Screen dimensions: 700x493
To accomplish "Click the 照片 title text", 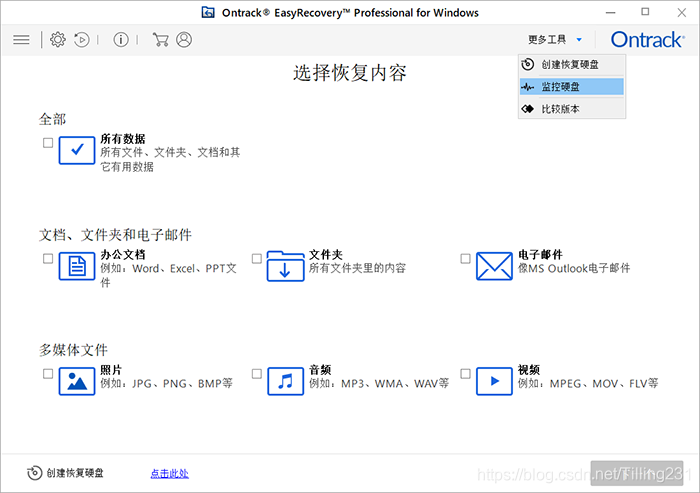I will coord(111,370).
